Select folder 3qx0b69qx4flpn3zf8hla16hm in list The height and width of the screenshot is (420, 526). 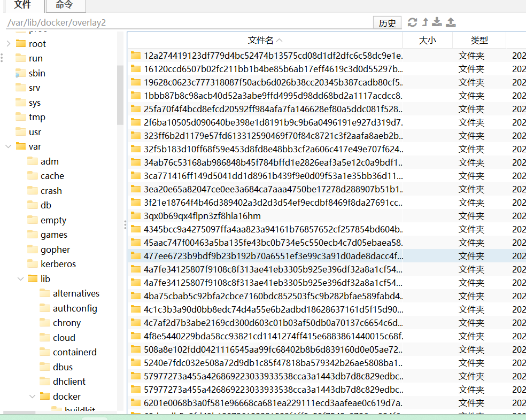click(202, 216)
